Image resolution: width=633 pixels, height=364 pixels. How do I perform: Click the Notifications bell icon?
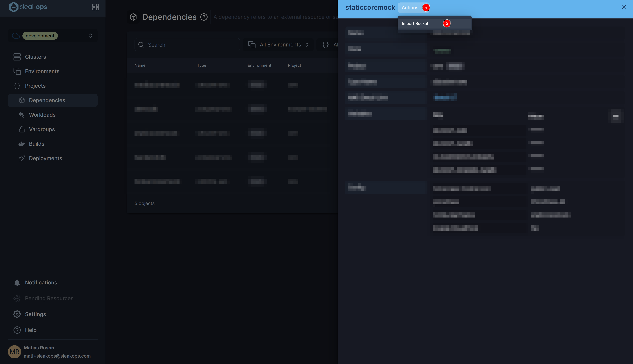pos(17,282)
